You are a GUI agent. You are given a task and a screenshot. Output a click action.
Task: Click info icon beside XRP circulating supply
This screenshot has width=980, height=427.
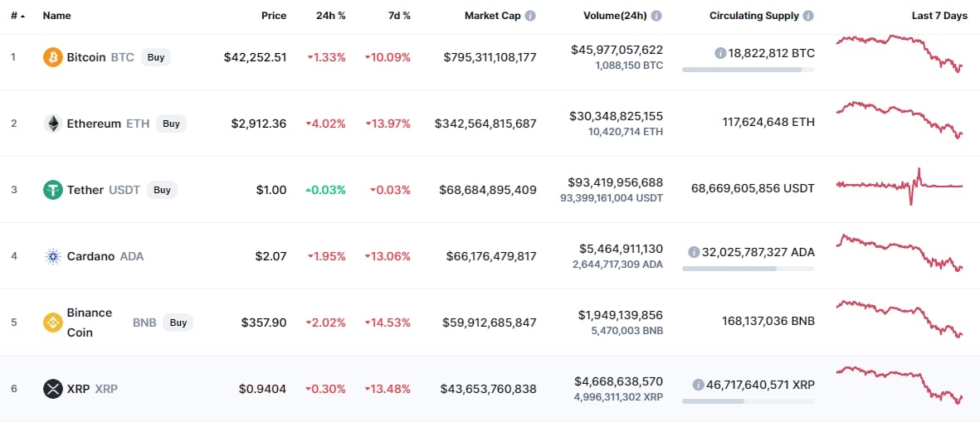pyautogui.click(x=698, y=385)
